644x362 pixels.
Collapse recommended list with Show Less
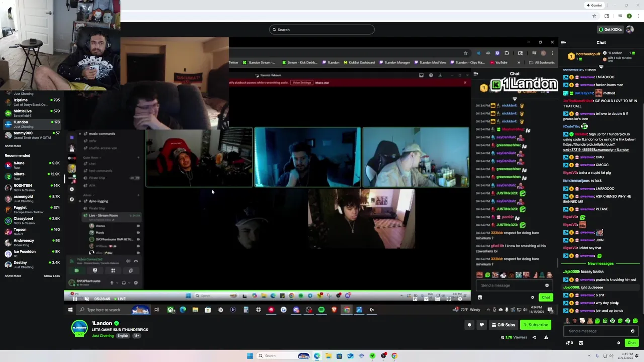(x=52, y=276)
